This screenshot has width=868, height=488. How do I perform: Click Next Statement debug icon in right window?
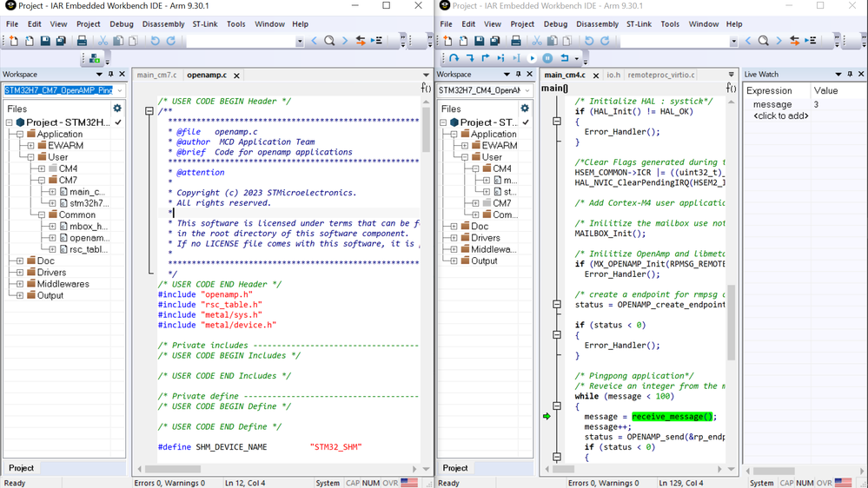tap(501, 58)
